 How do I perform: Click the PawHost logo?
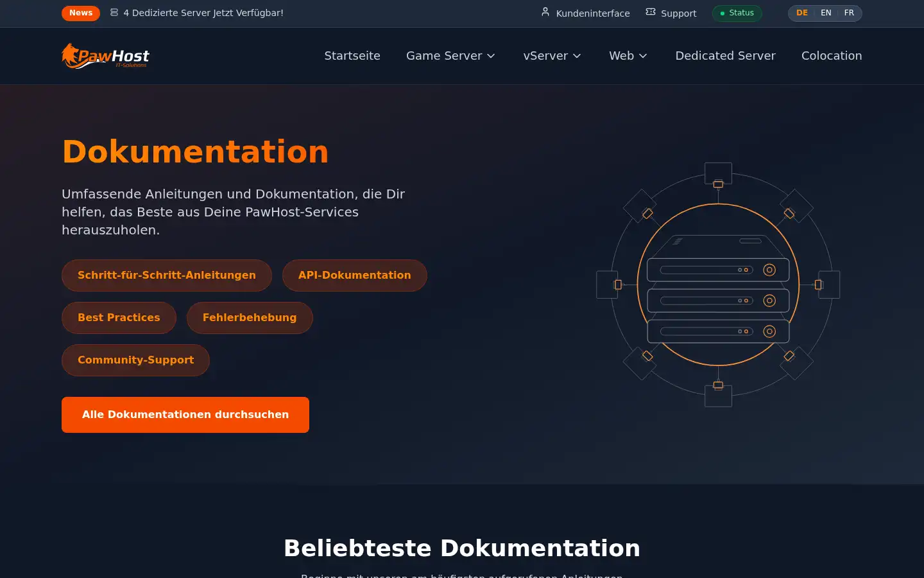(x=106, y=56)
